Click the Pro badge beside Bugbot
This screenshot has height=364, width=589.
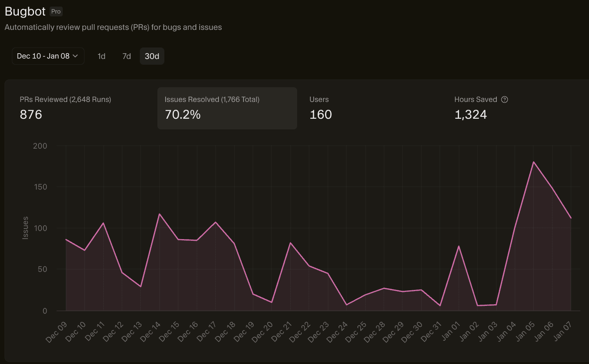click(56, 11)
